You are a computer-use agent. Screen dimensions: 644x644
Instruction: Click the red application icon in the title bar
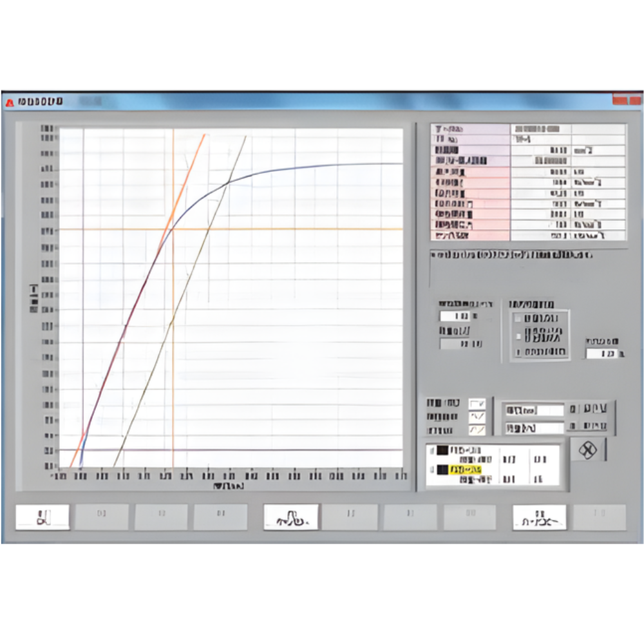[x=10, y=102]
